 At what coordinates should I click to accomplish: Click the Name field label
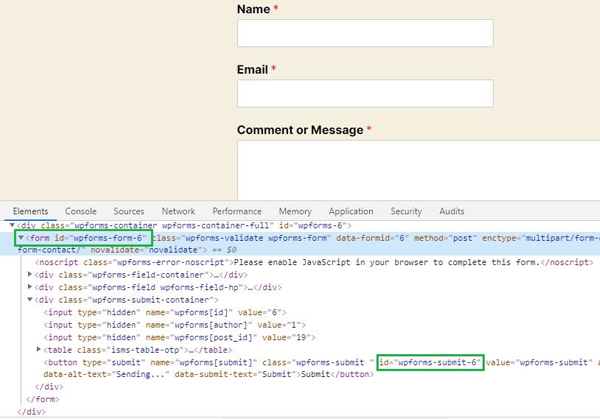(x=253, y=9)
